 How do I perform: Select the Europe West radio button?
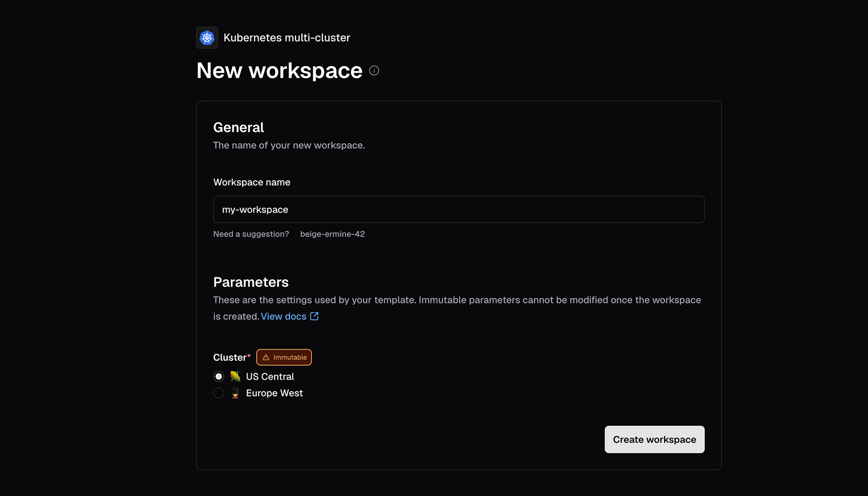click(219, 393)
